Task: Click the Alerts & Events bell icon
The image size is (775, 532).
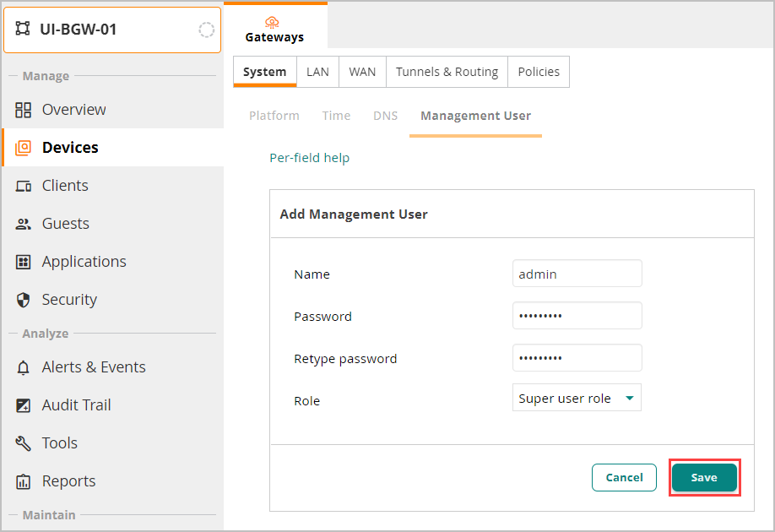Action: [24, 367]
